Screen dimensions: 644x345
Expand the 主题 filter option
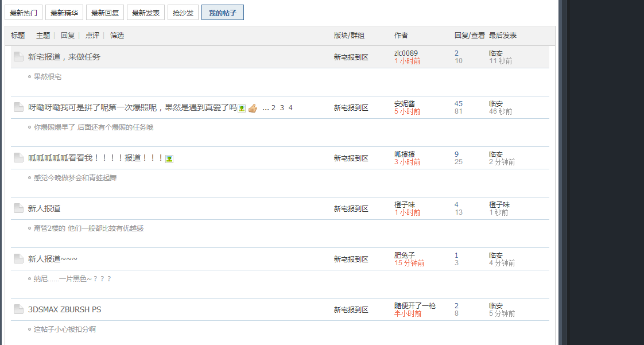[x=43, y=36]
